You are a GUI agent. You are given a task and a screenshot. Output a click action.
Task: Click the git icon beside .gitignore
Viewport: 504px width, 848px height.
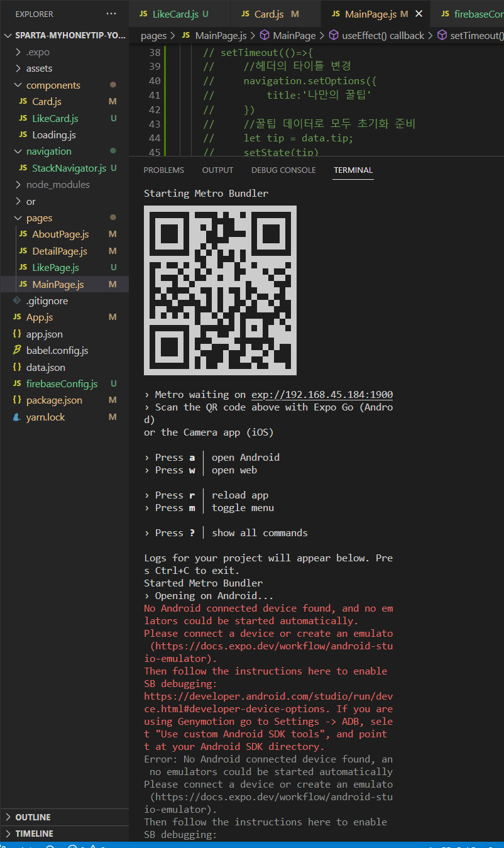point(17,301)
